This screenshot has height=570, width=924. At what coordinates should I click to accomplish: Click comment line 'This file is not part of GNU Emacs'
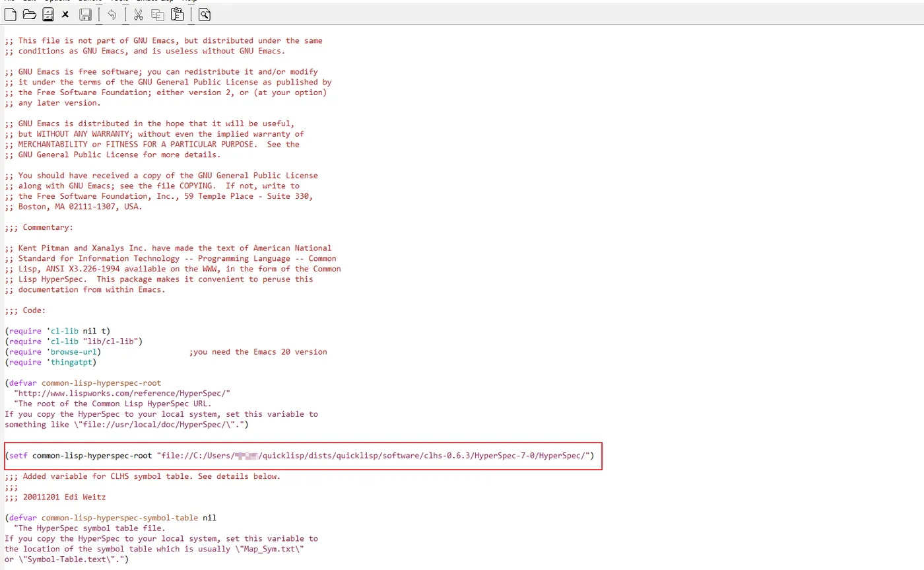[164, 40]
